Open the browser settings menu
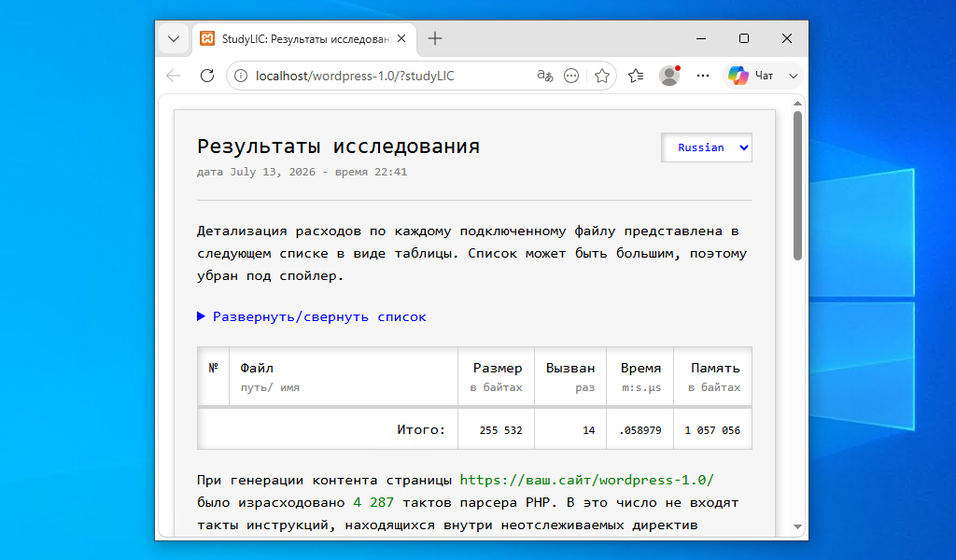The image size is (956, 560). coord(703,76)
